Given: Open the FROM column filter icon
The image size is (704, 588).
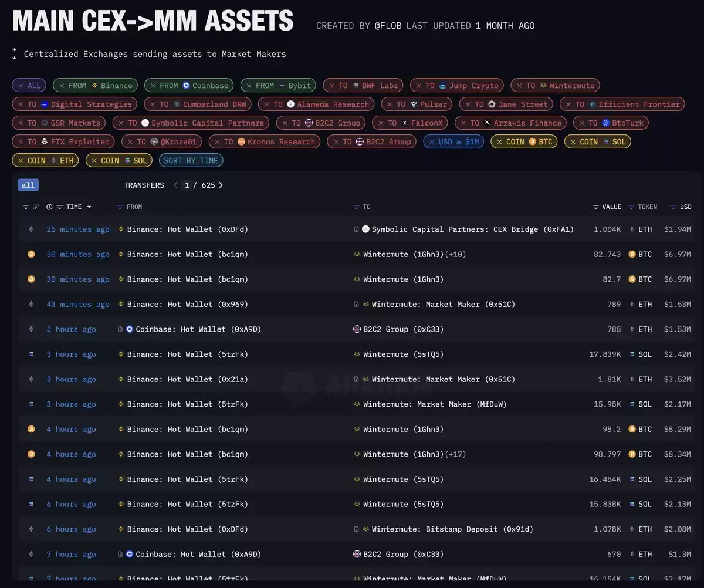Looking at the screenshot, I should 120,207.
